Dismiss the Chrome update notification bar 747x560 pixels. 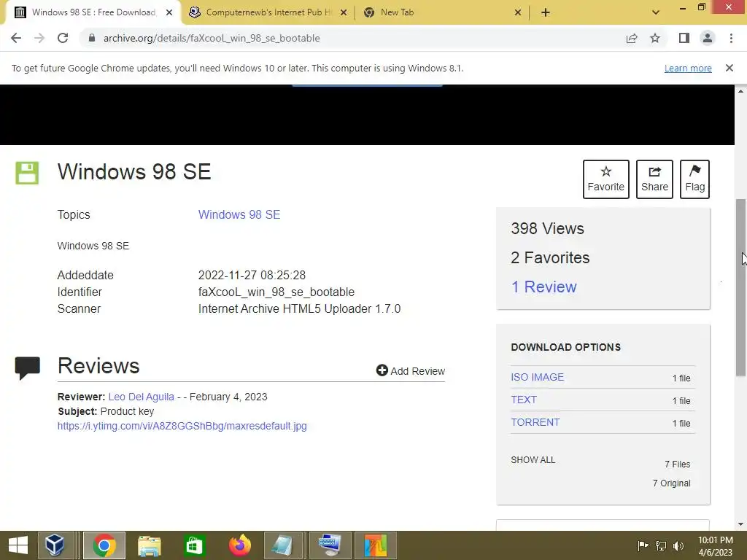coord(729,68)
